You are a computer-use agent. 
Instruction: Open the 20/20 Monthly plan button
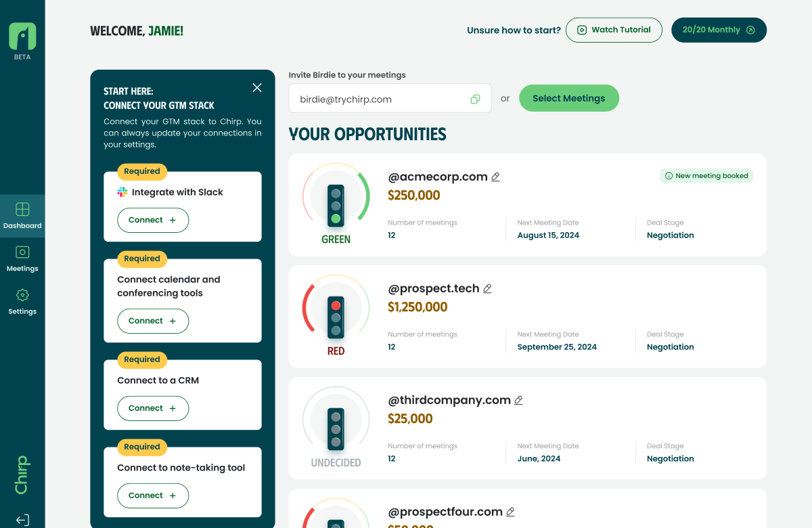(719, 30)
